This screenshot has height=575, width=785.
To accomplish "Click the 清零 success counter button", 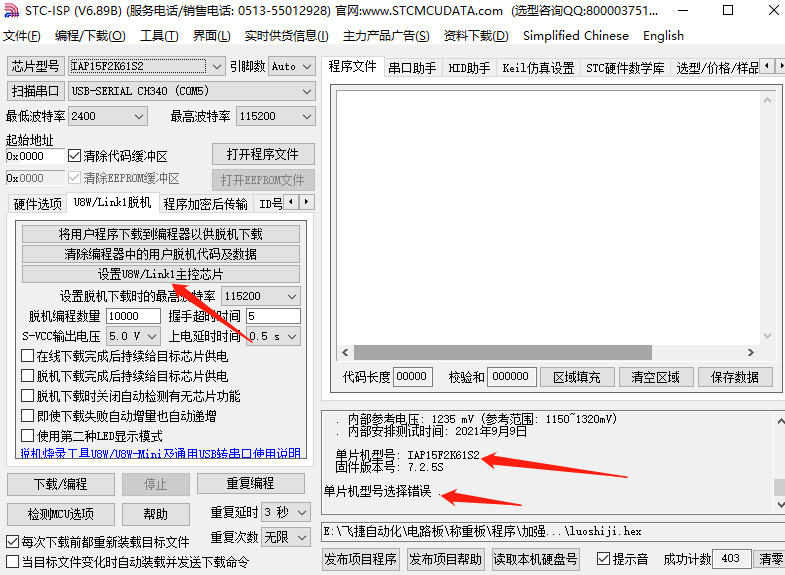I will pos(771,558).
